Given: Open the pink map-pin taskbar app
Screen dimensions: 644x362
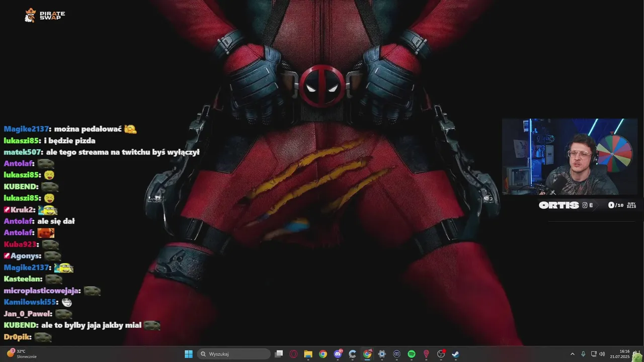Looking at the screenshot, I should tap(426, 354).
